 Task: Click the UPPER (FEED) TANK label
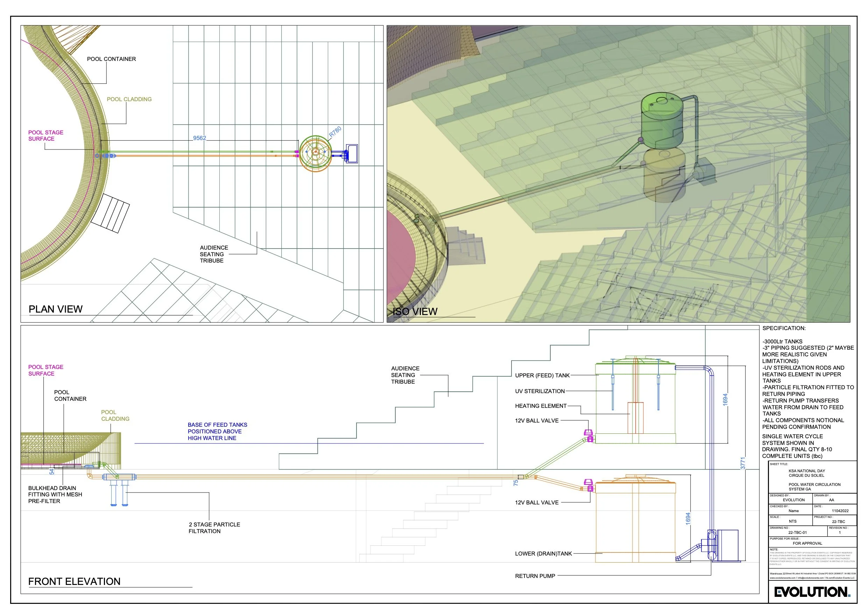pos(542,375)
